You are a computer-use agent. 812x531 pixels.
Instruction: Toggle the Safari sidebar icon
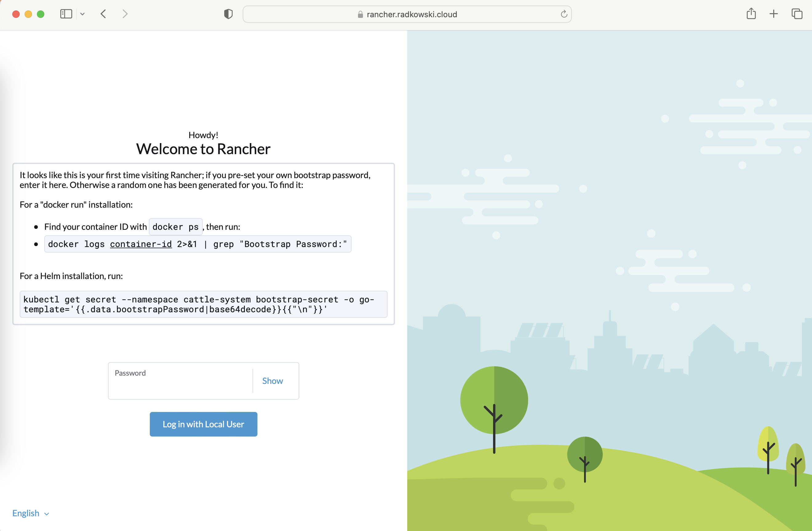pyautogui.click(x=66, y=14)
